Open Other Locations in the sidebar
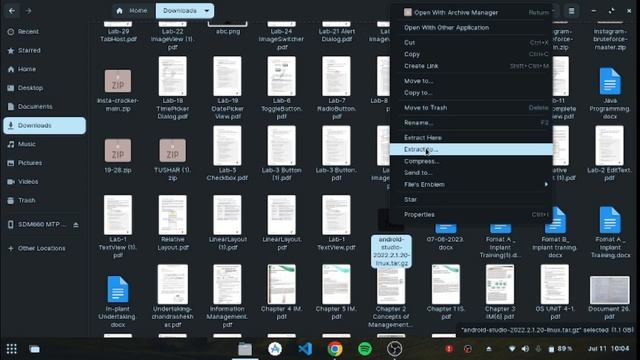Screen dimensions: 640x360 (x=44, y=248)
